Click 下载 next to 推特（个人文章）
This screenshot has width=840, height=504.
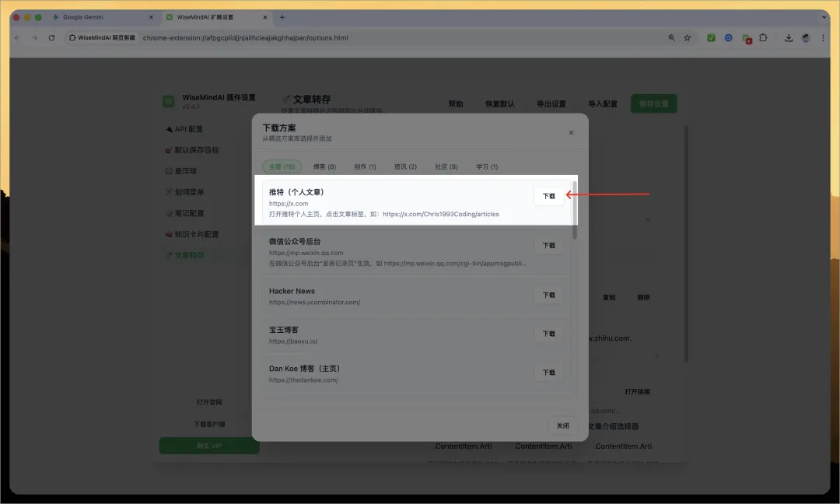(549, 196)
